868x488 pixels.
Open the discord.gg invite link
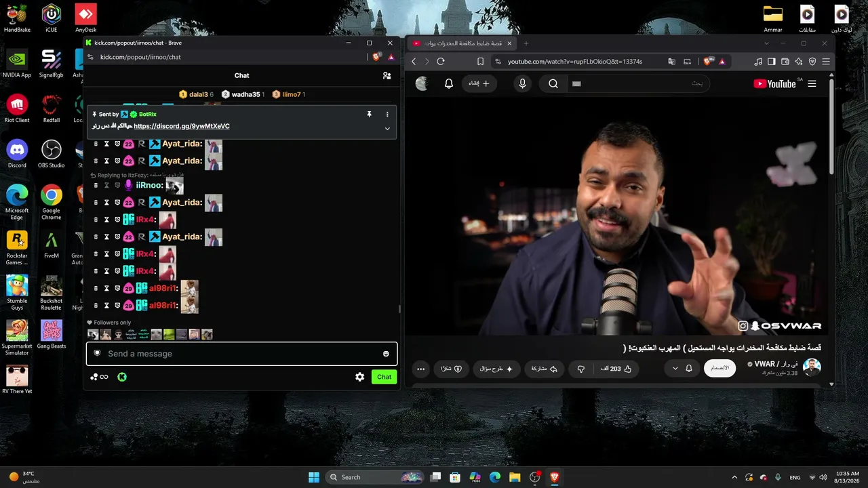tap(182, 126)
